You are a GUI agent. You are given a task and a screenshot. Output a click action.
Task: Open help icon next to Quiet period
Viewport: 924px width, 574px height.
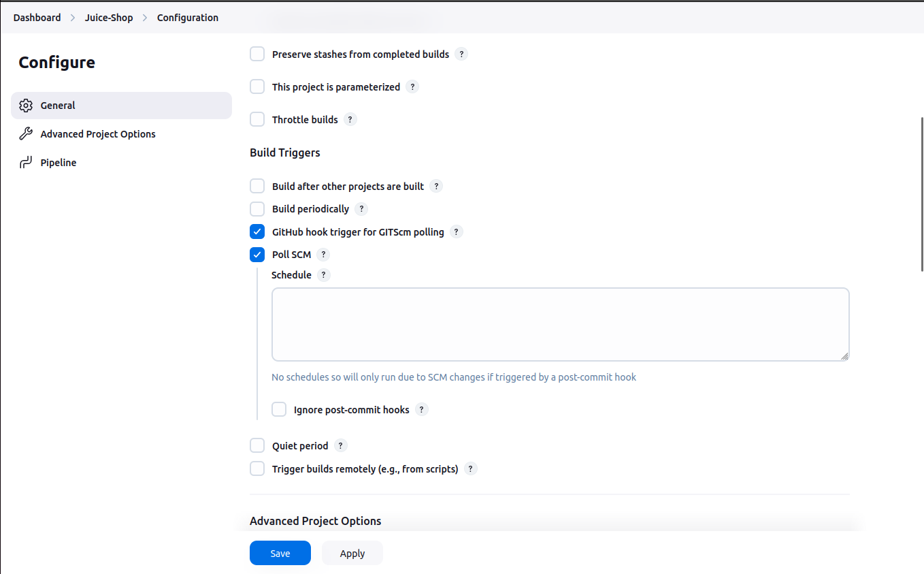coord(341,446)
